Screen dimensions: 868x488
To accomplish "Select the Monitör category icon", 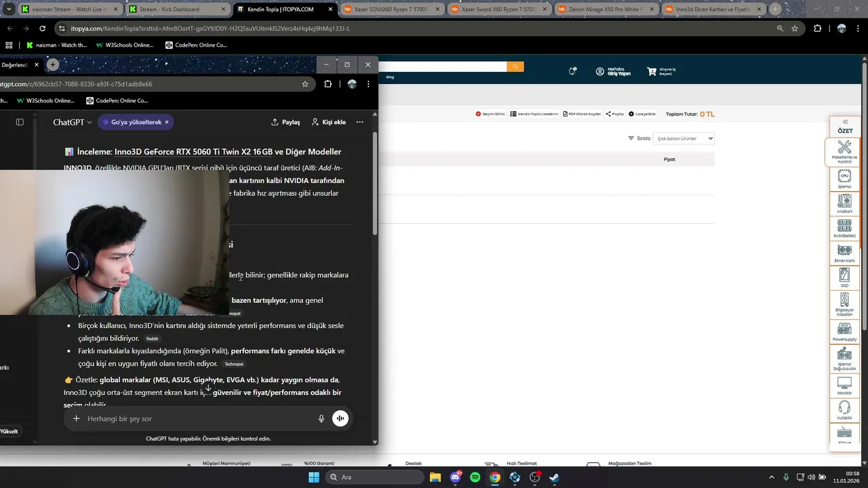I will click(x=844, y=386).
